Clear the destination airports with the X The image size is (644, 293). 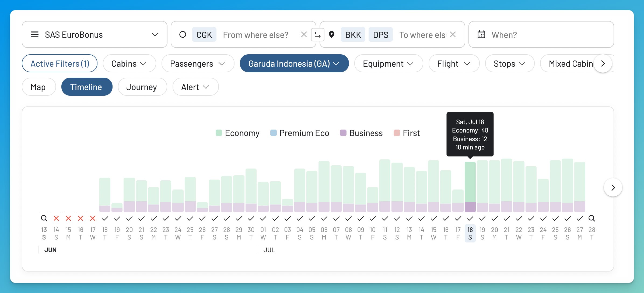click(x=453, y=34)
